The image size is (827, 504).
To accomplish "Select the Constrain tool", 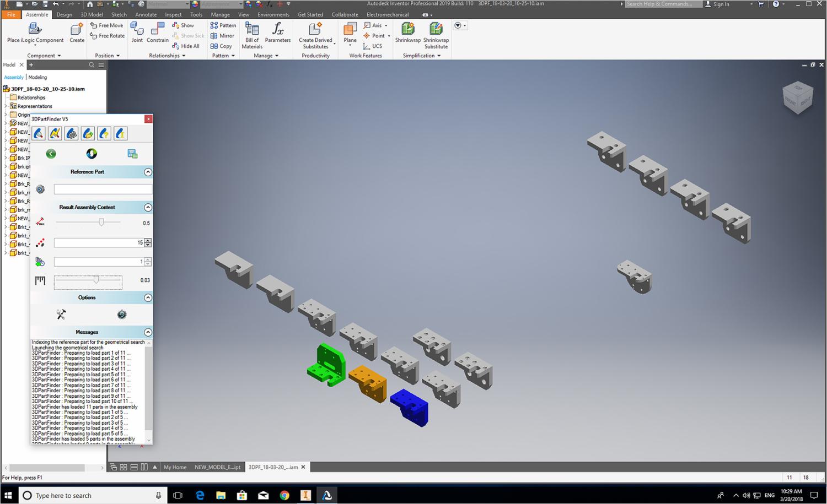I will (158, 32).
